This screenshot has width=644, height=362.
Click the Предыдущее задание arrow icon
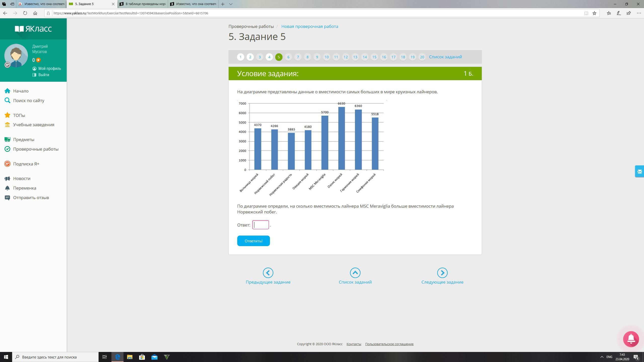pyautogui.click(x=268, y=273)
